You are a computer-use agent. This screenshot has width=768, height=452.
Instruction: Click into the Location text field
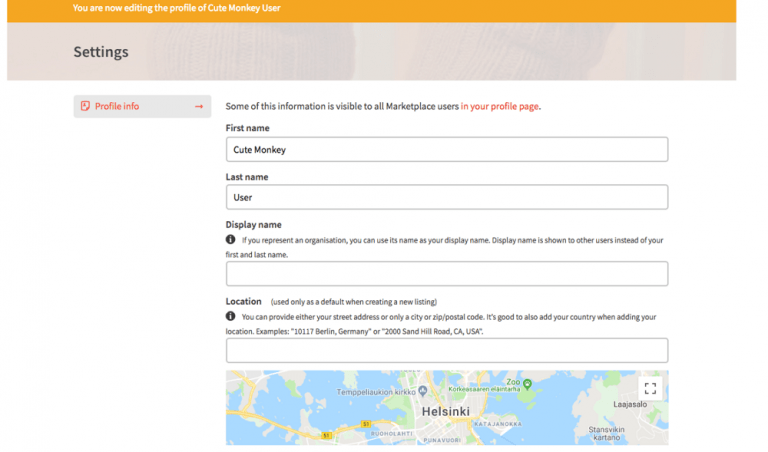coord(447,351)
